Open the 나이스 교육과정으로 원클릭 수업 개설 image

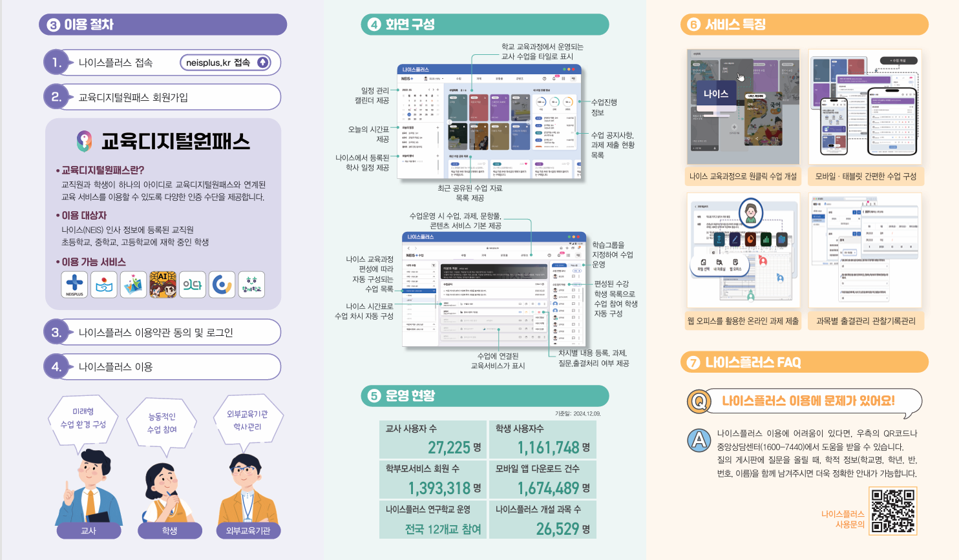pos(743,107)
